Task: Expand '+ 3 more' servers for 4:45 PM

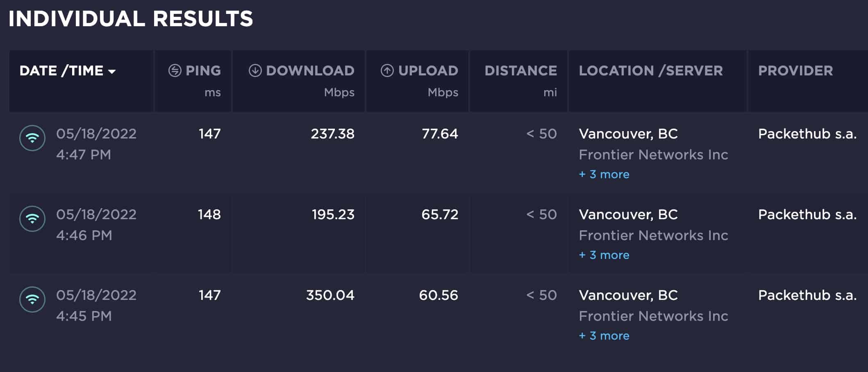Action: coord(604,336)
